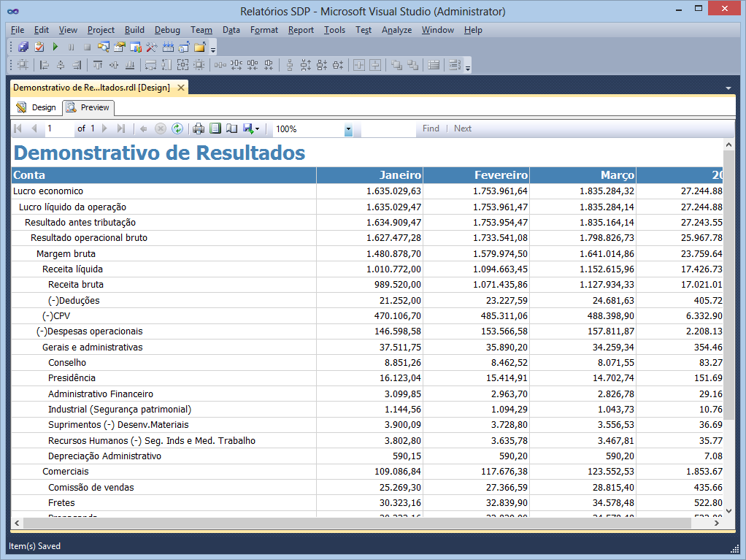Image resolution: width=746 pixels, height=560 pixels.
Task: Click the horizontal scrollbar right arrow
Action: (717, 523)
